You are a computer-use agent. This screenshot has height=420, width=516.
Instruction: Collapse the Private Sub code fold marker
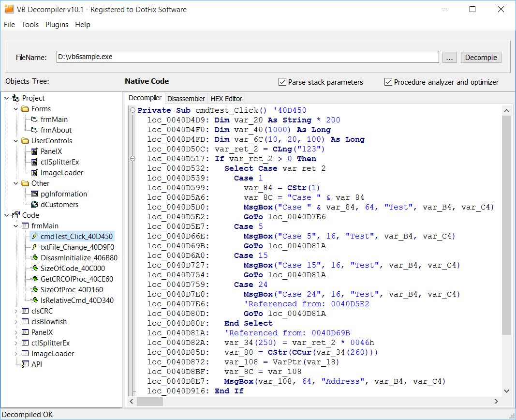click(133, 110)
